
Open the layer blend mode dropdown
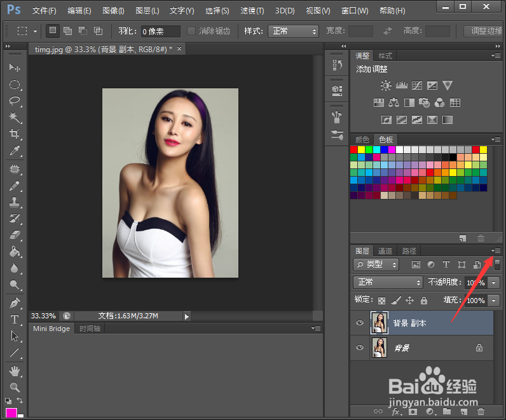[388, 283]
